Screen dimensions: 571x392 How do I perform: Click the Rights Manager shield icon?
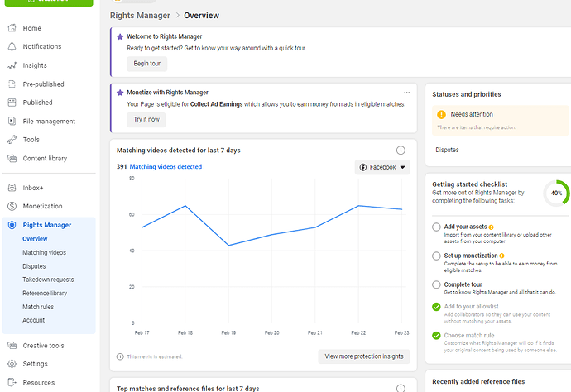pyautogui.click(x=12, y=225)
